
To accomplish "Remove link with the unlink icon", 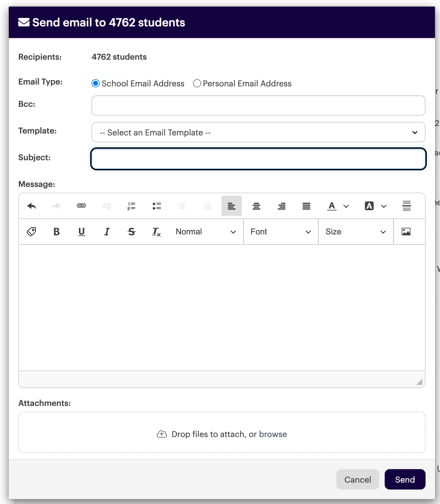I will pos(107,206).
